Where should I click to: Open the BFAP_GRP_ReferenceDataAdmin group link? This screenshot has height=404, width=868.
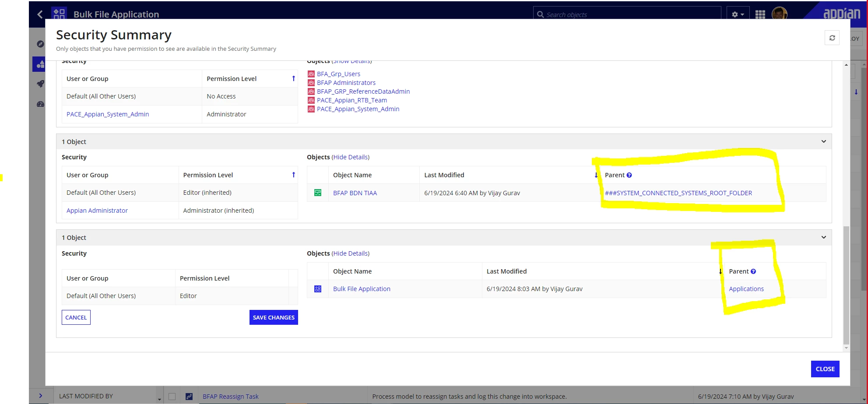pos(363,91)
